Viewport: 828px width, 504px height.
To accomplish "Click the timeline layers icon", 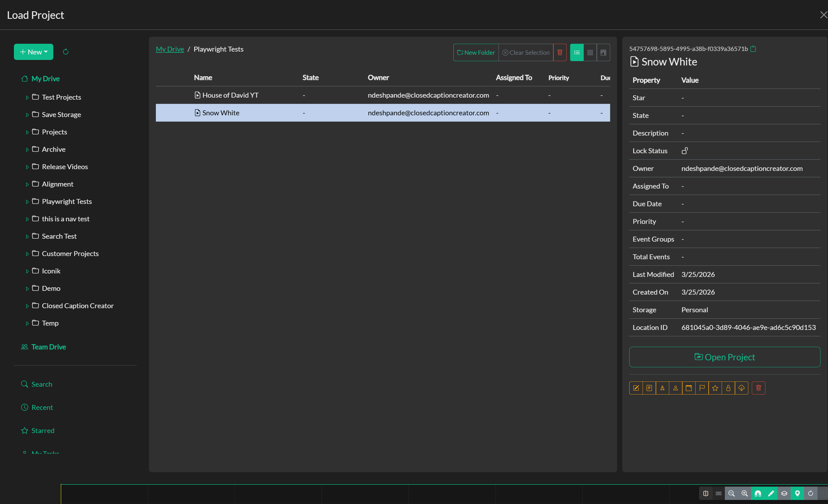I will [x=784, y=493].
